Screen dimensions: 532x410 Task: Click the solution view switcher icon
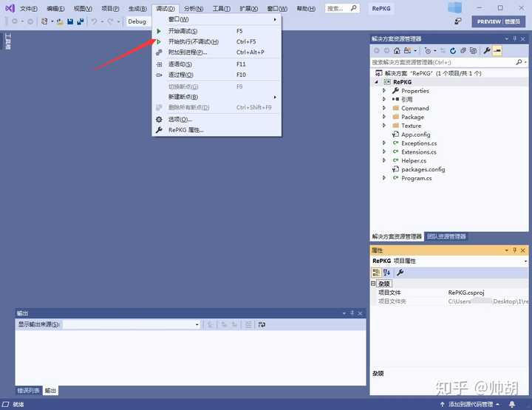point(407,51)
